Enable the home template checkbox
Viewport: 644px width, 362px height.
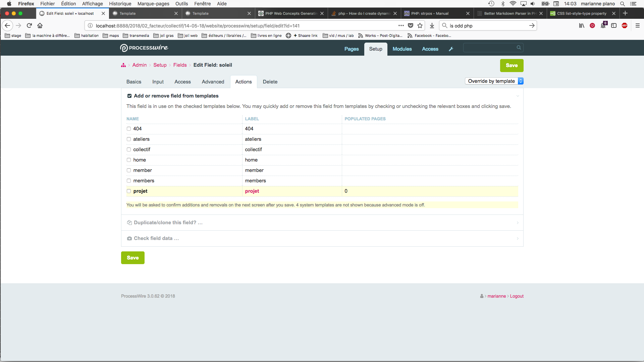click(x=129, y=160)
